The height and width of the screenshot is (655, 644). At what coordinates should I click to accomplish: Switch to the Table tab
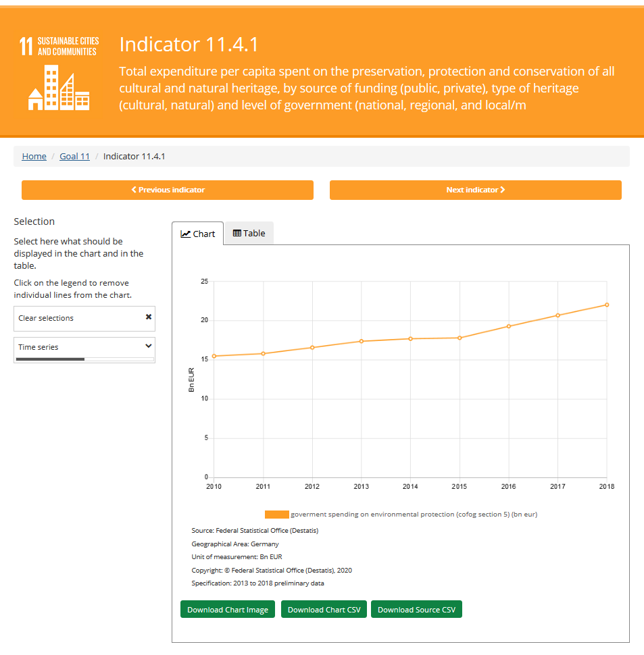click(249, 233)
